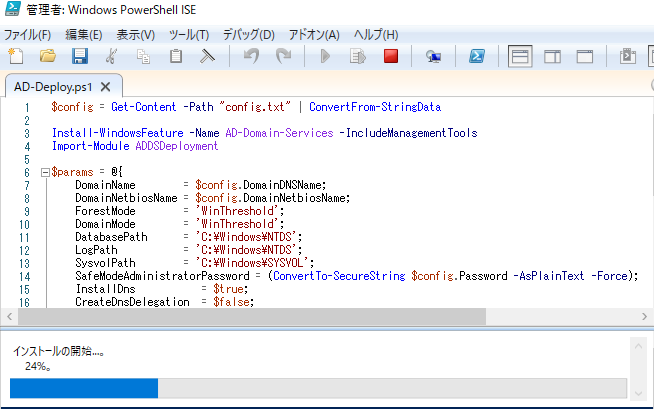
Task: Click 'WinThreshold' value on line 10
Action: click(x=237, y=224)
